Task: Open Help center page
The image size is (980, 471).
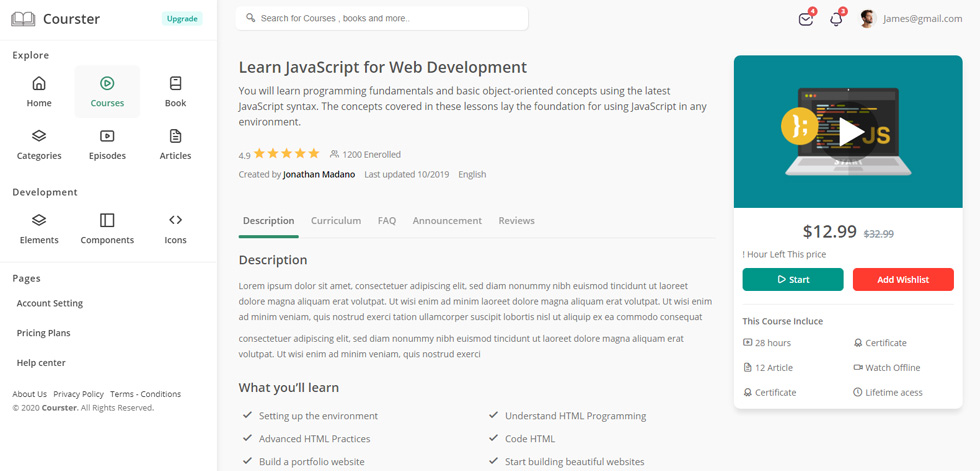Action: tap(41, 363)
